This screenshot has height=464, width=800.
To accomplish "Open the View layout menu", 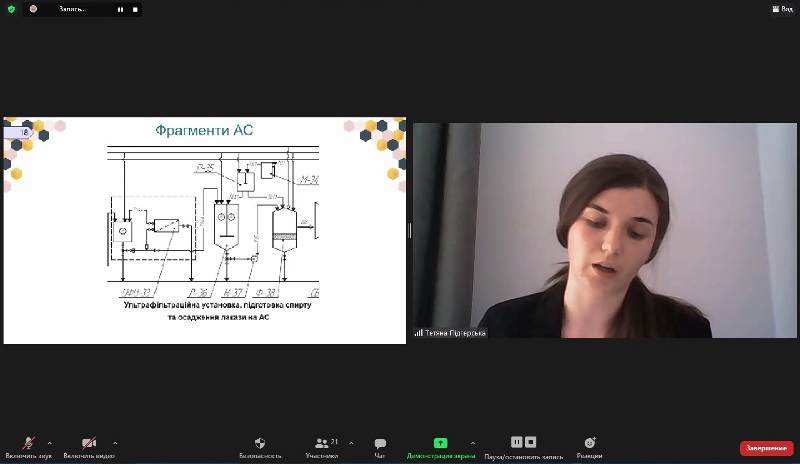I will click(782, 9).
